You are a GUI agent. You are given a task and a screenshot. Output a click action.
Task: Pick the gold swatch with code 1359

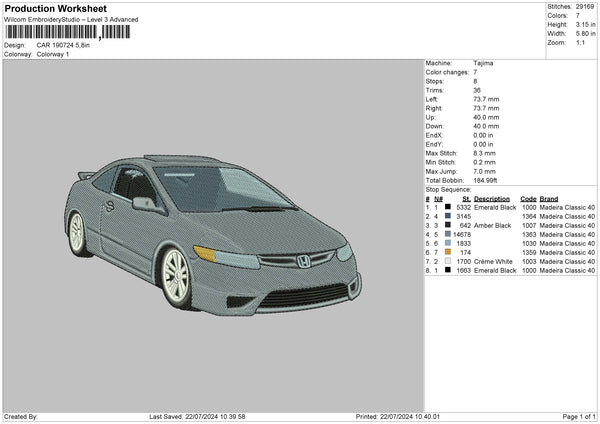448,252
